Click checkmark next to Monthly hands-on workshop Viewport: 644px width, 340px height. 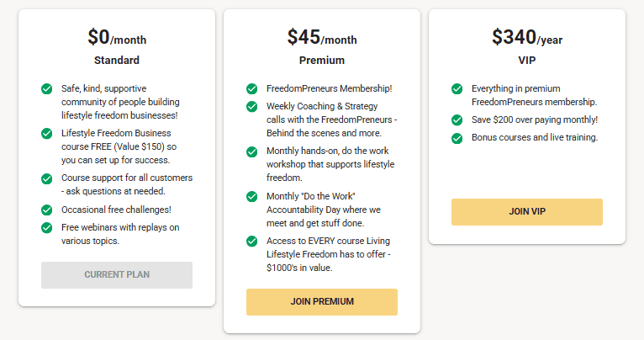(251, 151)
